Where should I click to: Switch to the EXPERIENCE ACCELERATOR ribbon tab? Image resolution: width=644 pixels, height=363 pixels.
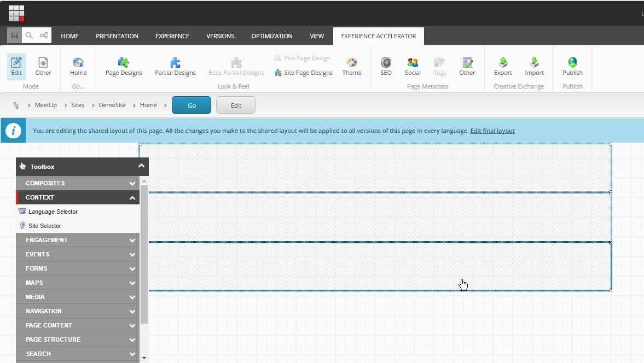pos(378,36)
